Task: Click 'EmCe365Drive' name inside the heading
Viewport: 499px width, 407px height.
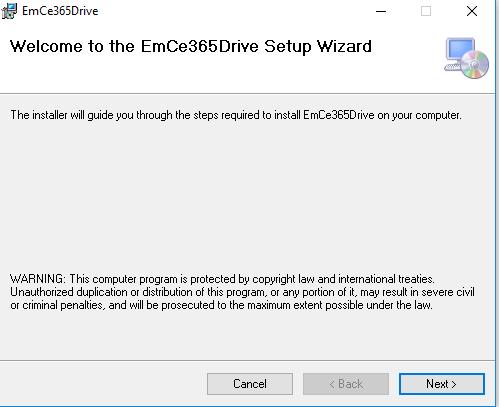Action: point(200,46)
